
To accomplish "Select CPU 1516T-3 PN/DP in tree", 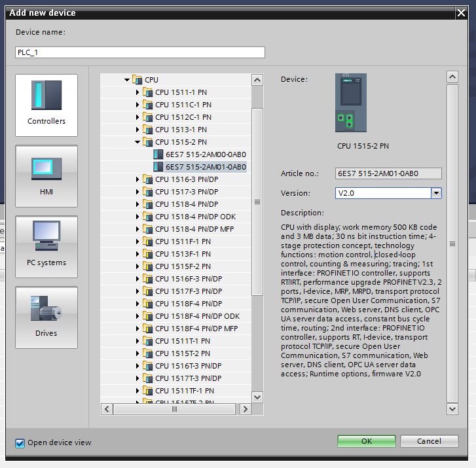I will [188, 366].
